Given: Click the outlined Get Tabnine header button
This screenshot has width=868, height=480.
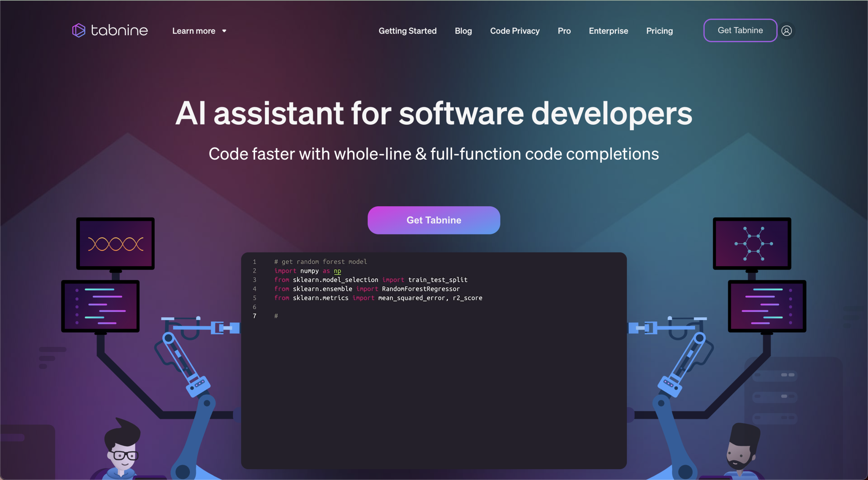Looking at the screenshot, I should (740, 30).
